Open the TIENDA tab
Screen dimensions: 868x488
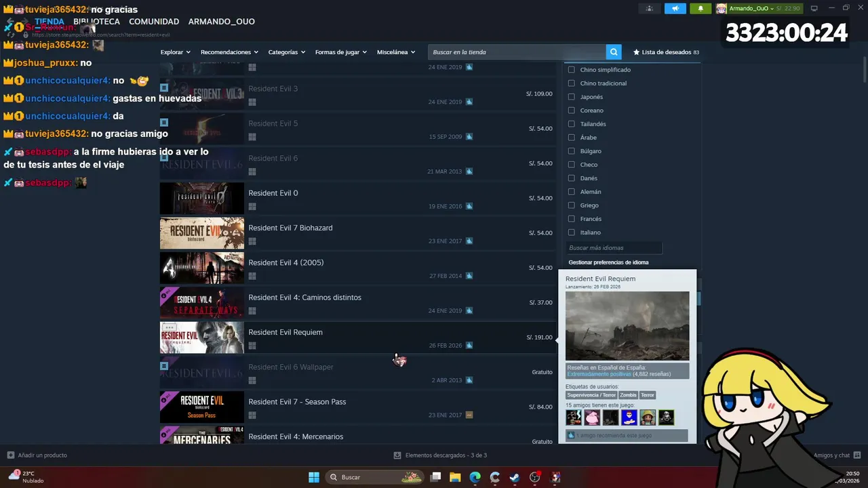pos(50,22)
